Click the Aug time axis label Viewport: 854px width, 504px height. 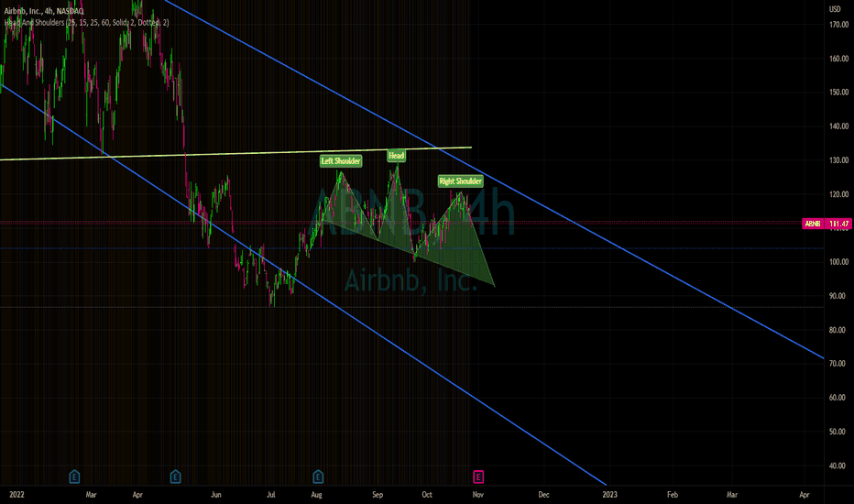(x=316, y=495)
